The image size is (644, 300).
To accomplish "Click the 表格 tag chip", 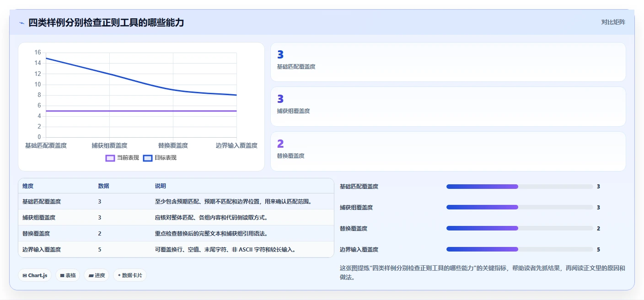I will (68, 275).
